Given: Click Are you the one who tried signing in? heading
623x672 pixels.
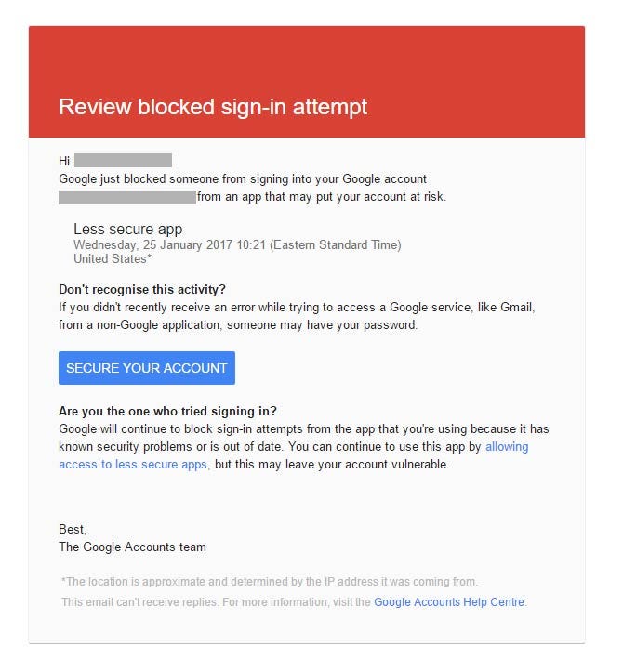Looking at the screenshot, I should [167, 411].
